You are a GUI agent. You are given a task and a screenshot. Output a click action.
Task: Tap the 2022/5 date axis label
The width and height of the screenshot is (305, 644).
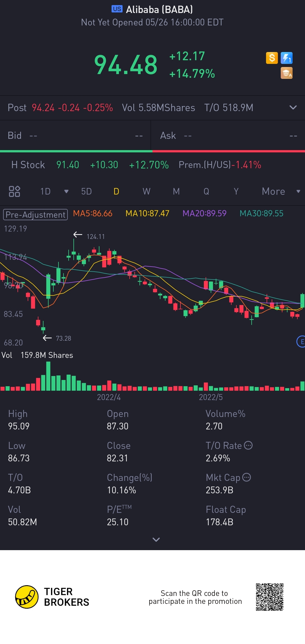[x=211, y=397]
